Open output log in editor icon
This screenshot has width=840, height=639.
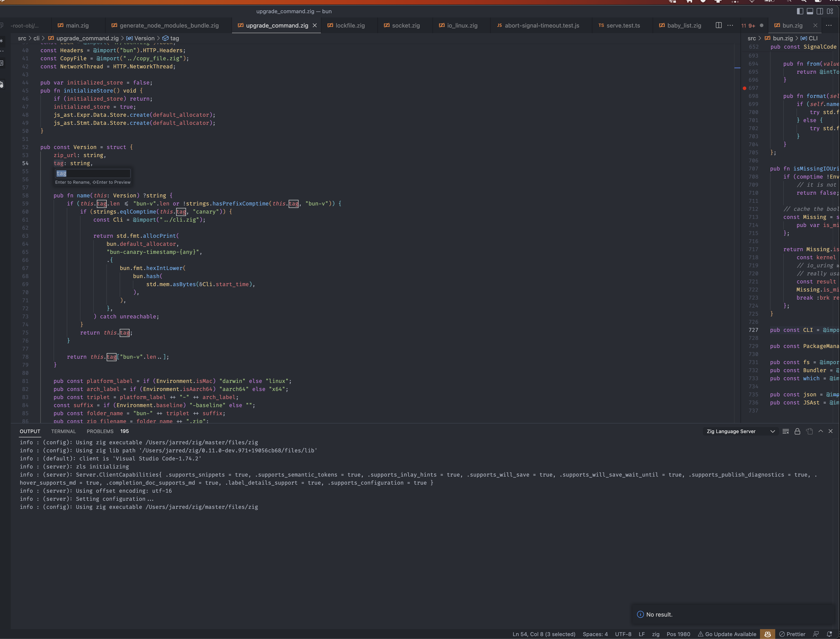(x=809, y=431)
